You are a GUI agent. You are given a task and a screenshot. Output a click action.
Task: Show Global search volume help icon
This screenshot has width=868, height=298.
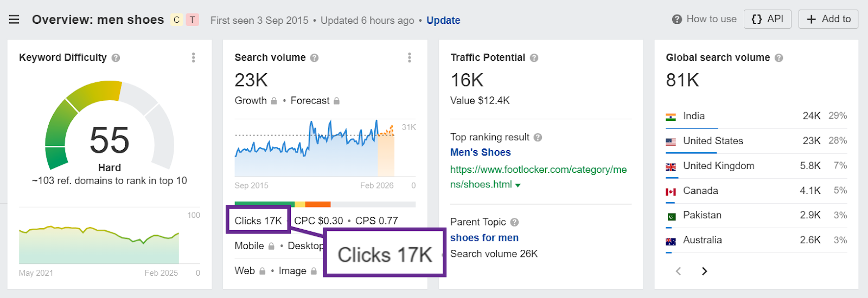(x=778, y=58)
